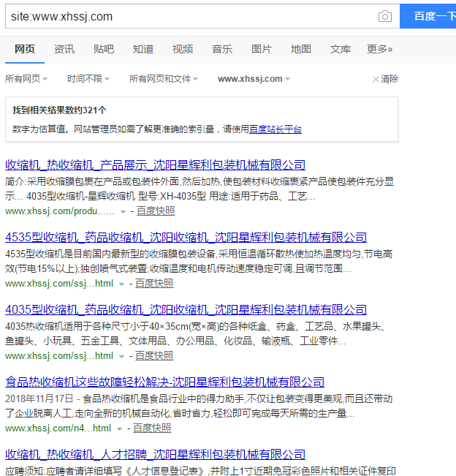Open 百度快照 for the 产品展示 result
Image resolution: width=456 pixels, height=476 pixels.
point(156,211)
